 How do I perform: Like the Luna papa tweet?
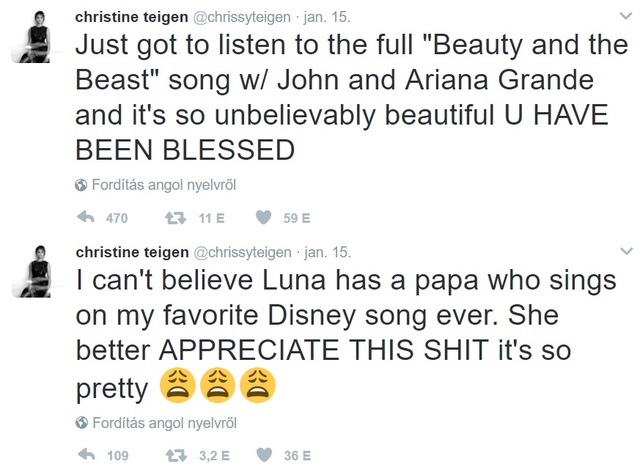(265, 455)
